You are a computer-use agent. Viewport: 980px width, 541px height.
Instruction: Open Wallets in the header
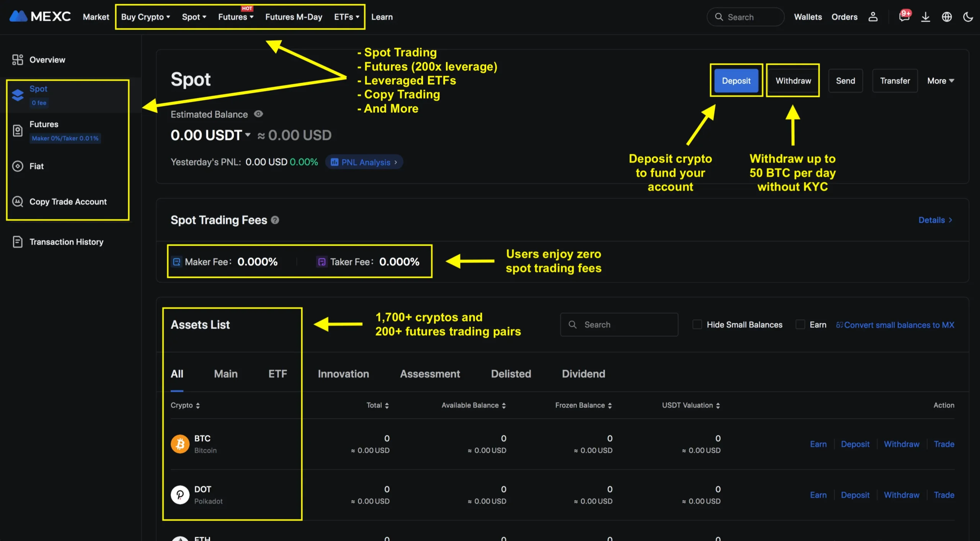click(808, 17)
